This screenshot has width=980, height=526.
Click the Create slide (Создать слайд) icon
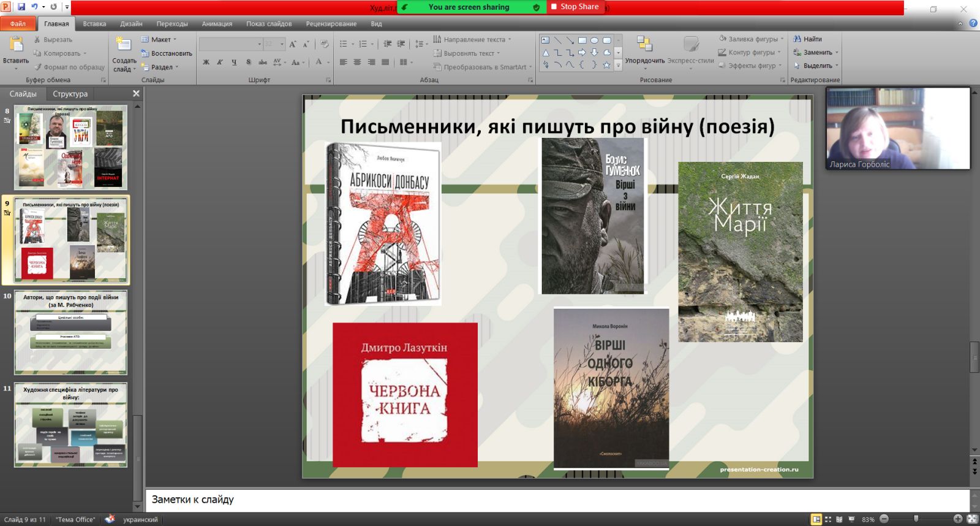point(124,45)
